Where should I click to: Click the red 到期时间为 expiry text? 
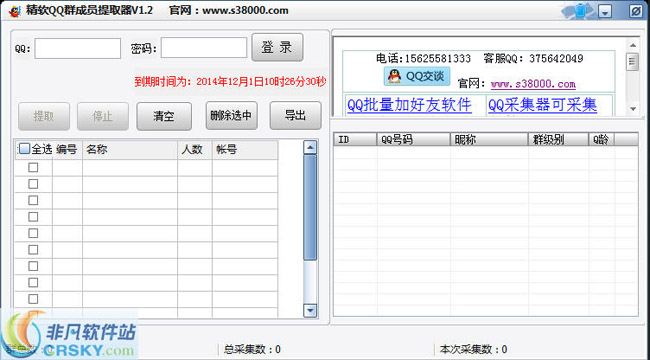point(230,81)
